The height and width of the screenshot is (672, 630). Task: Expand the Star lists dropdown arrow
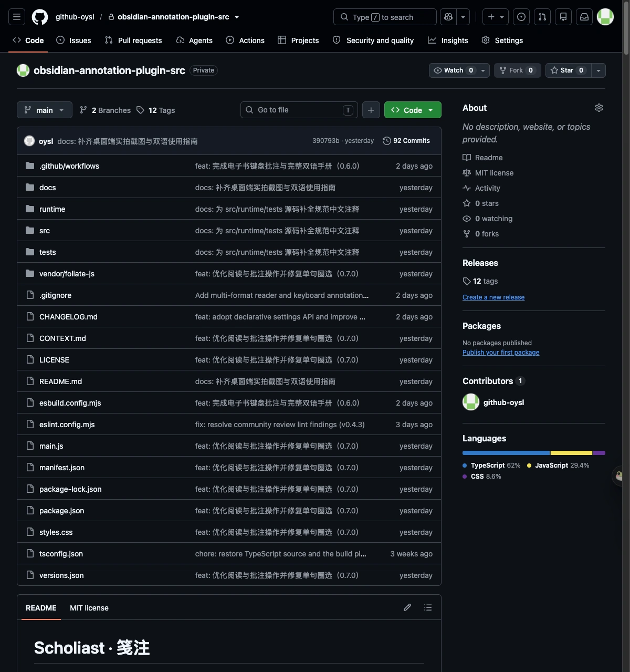coord(598,70)
